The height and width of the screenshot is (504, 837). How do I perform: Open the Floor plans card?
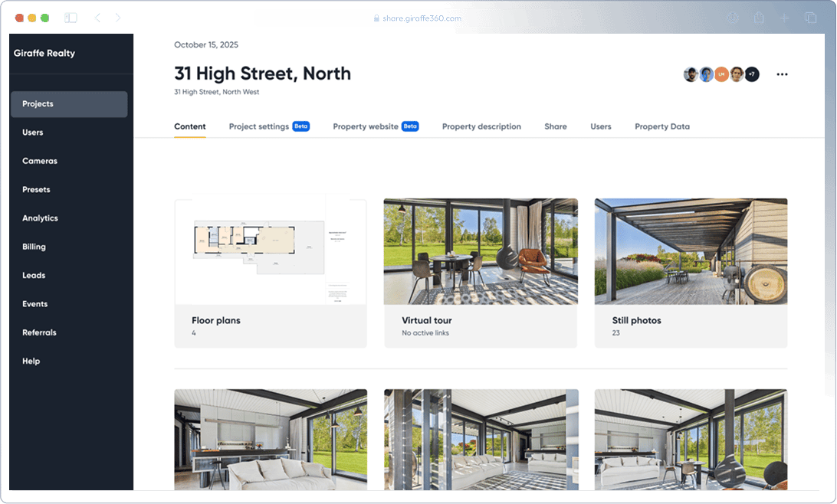coord(271,273)
